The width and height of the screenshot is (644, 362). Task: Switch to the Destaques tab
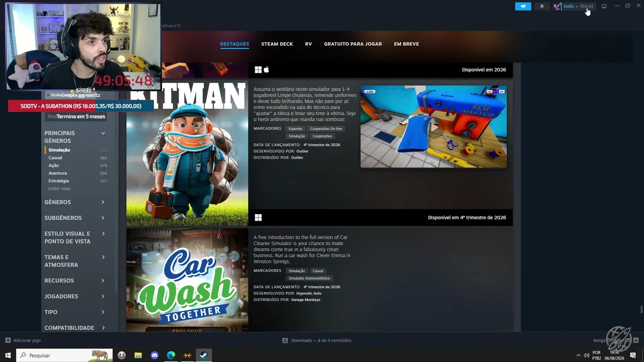(x=234, y=44)
